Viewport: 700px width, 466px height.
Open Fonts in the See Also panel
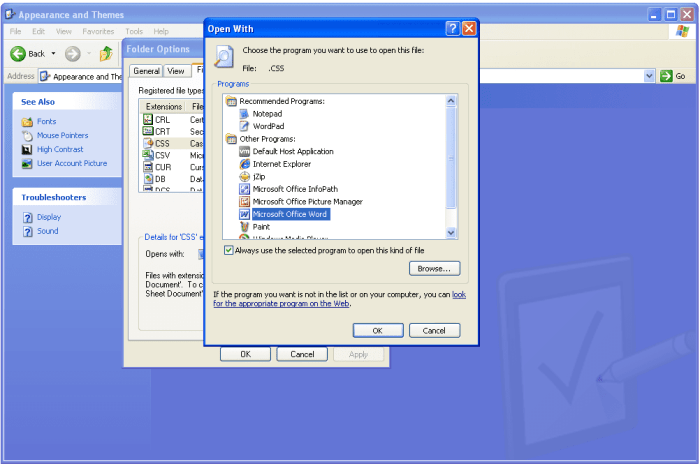46,121
